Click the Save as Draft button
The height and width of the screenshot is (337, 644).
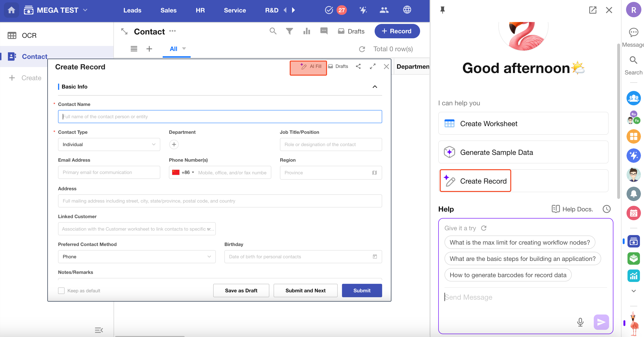241,291
